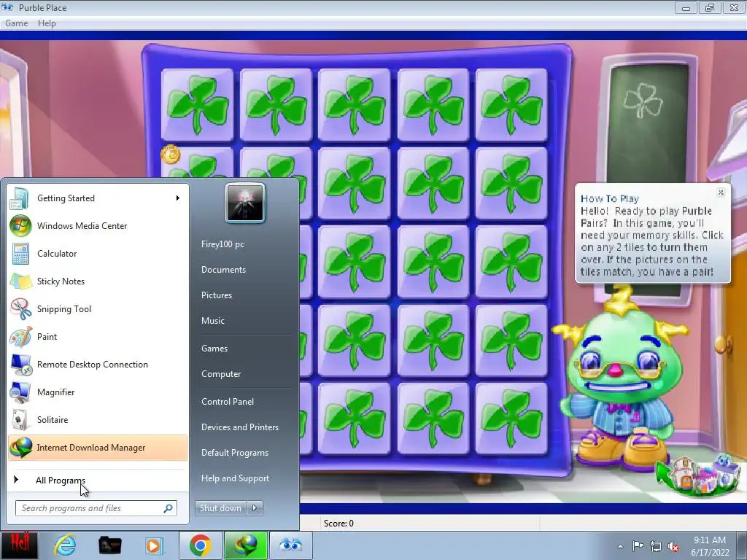
Task: Open Control Panel
Action: [228, 402]
